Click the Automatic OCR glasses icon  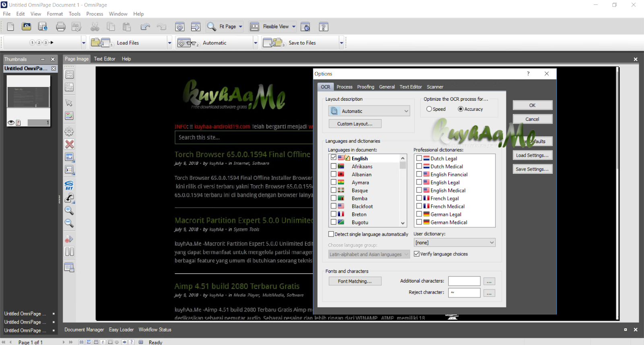click(188, 43)
